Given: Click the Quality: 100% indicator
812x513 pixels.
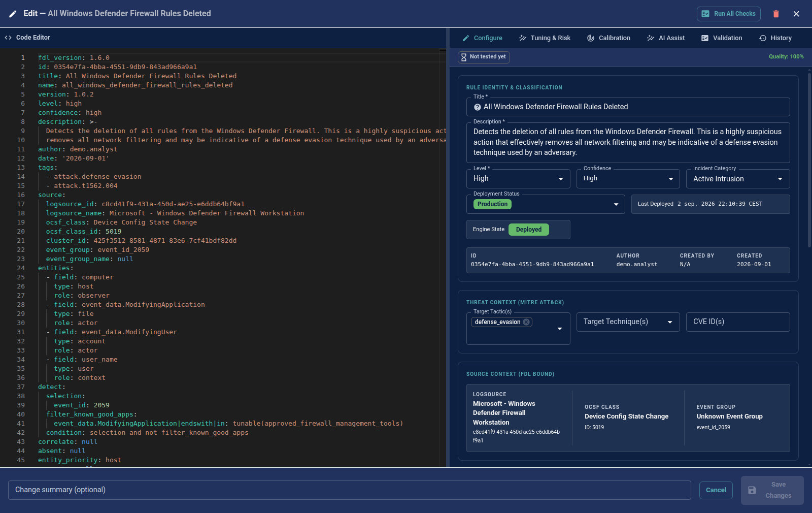Looking at the screenshot, I should click(786, 57).
